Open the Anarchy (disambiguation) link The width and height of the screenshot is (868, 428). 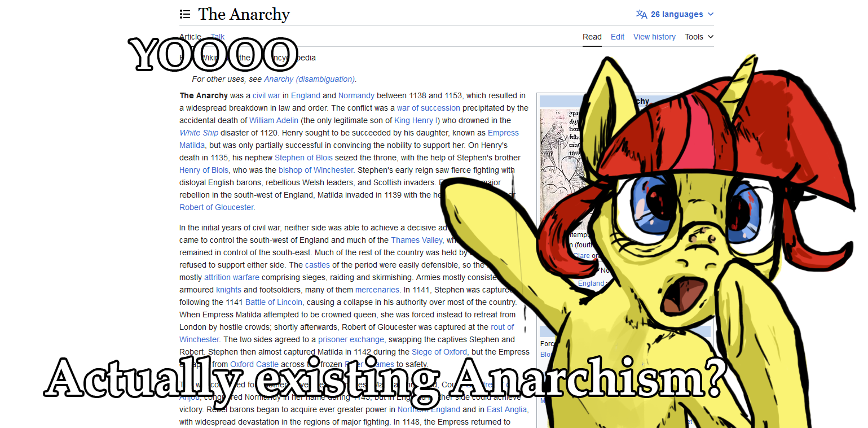click(x=310, y=79)
